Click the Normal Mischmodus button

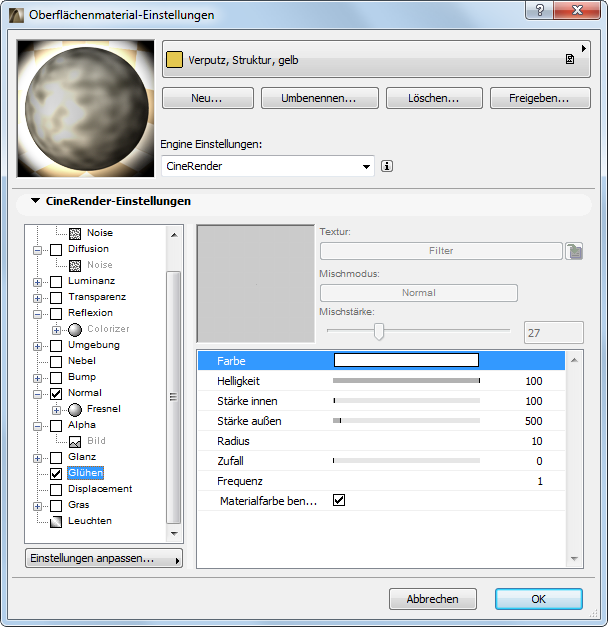click(x=419, y=293)
